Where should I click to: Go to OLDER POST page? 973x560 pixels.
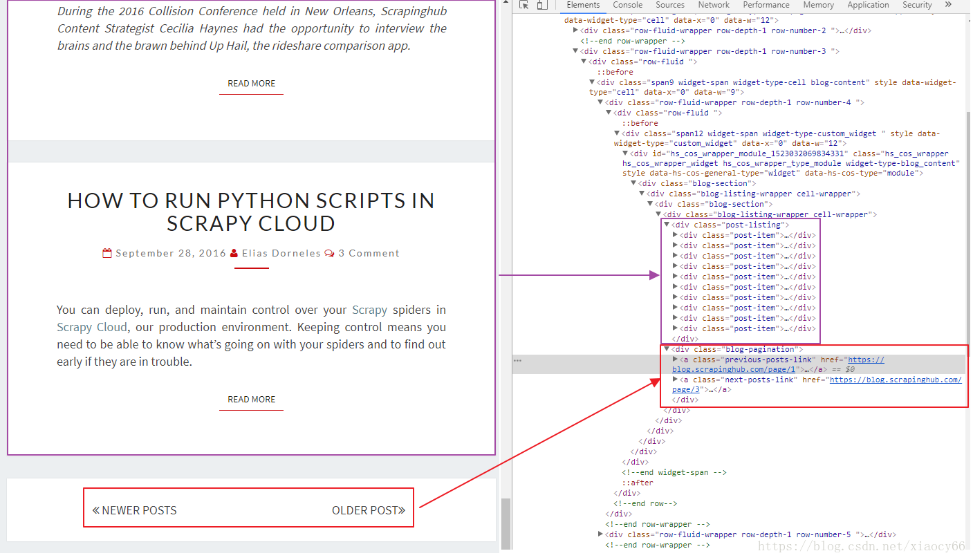coord(369,510)
